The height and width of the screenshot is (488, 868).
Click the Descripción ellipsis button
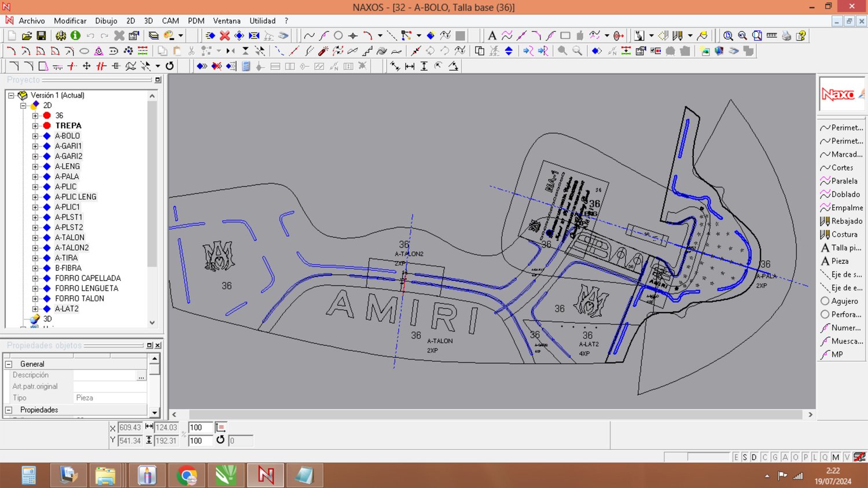[x=141, y=376]
